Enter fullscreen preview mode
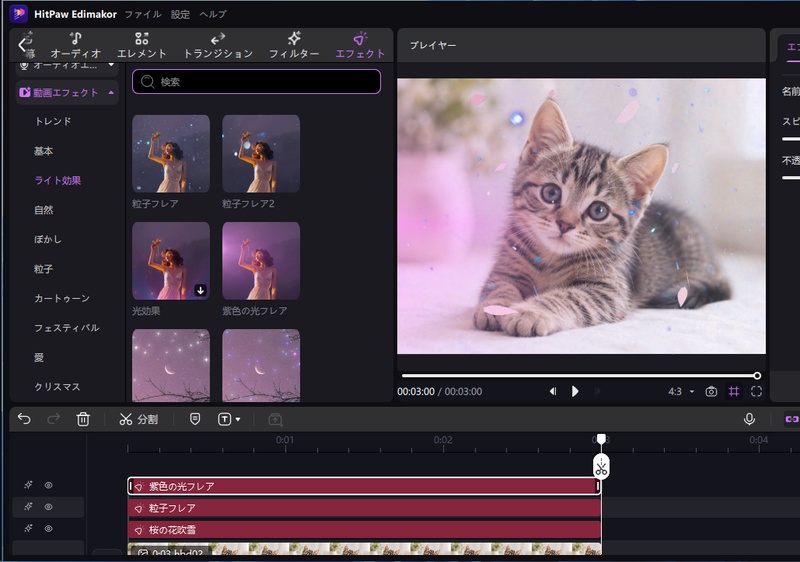 (x=757, y=391)
